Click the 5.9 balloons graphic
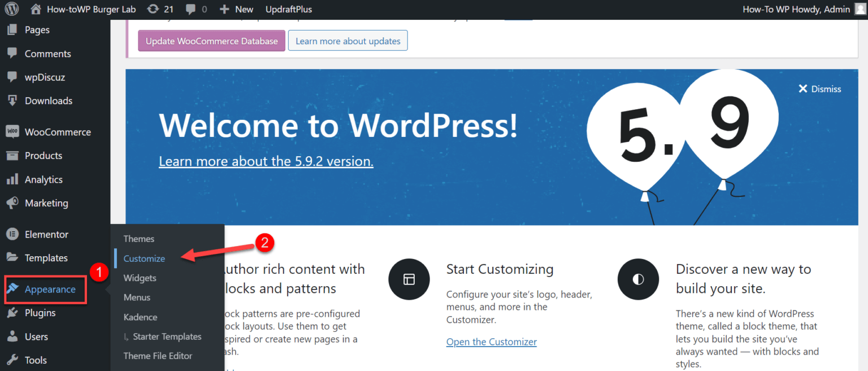 683,147
